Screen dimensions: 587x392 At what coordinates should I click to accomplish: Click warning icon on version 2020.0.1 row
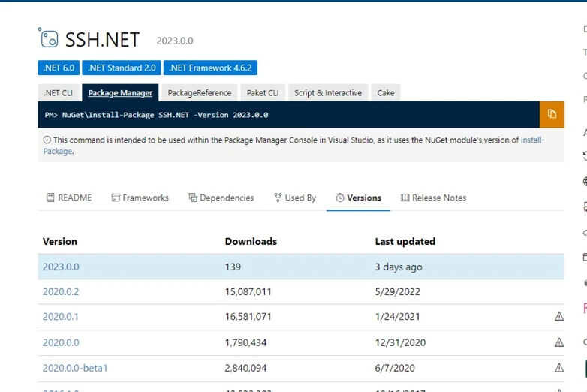(x=558, y=317)
